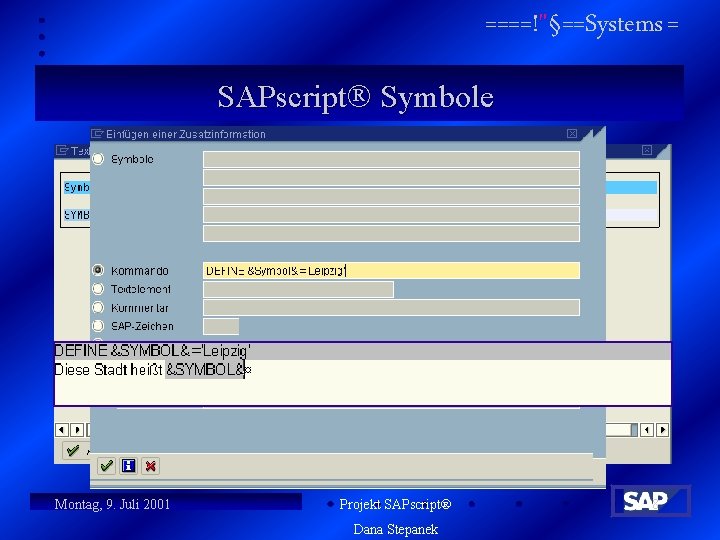Viewport: 720px width, 540px height.
Task: Click the DEFINE &SYMBOL&='Leipzig' editor line
Action: tap(362, 351)
